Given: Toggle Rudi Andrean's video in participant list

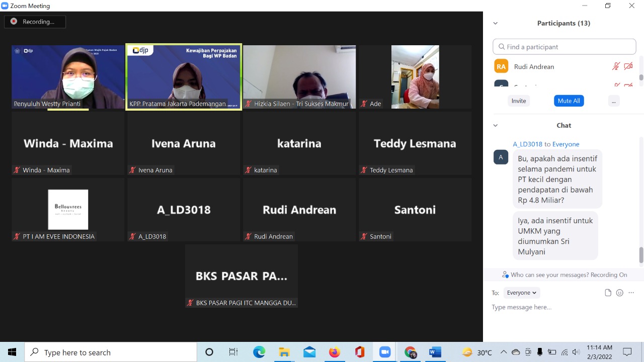Looking at the screenshot, I should [628, 66].
